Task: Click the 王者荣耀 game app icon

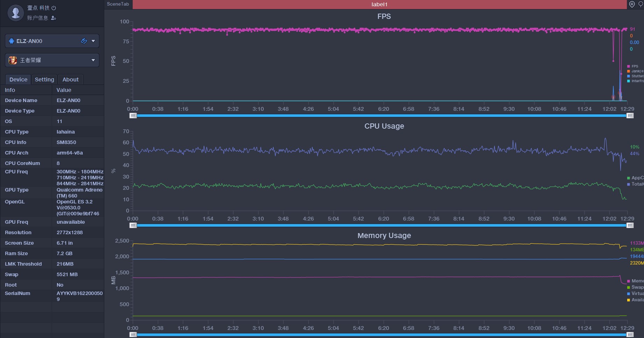Action: 13,60
